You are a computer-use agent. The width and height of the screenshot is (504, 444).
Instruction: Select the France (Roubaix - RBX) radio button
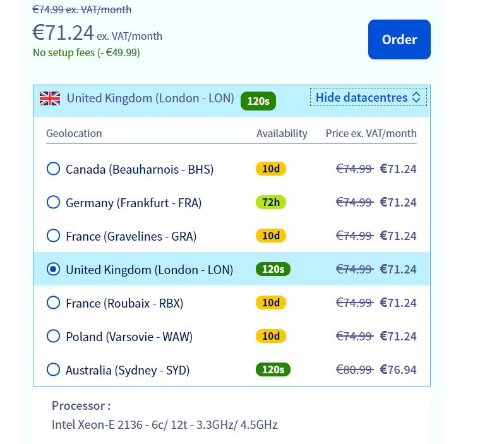54,303
